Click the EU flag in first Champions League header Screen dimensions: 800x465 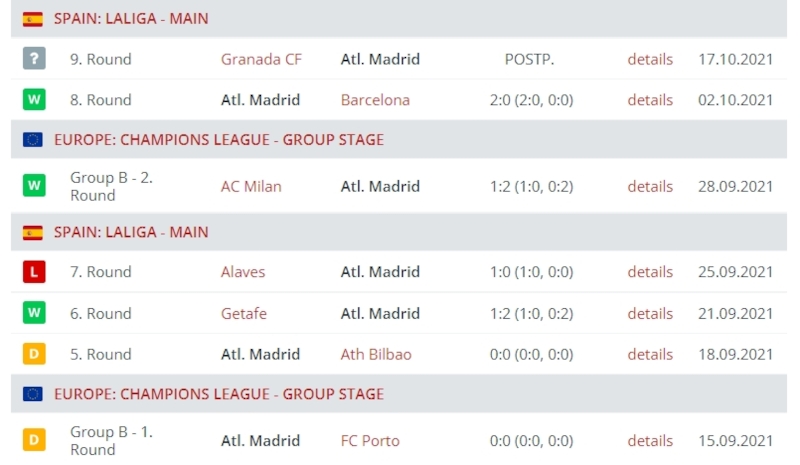coord(33,140)
